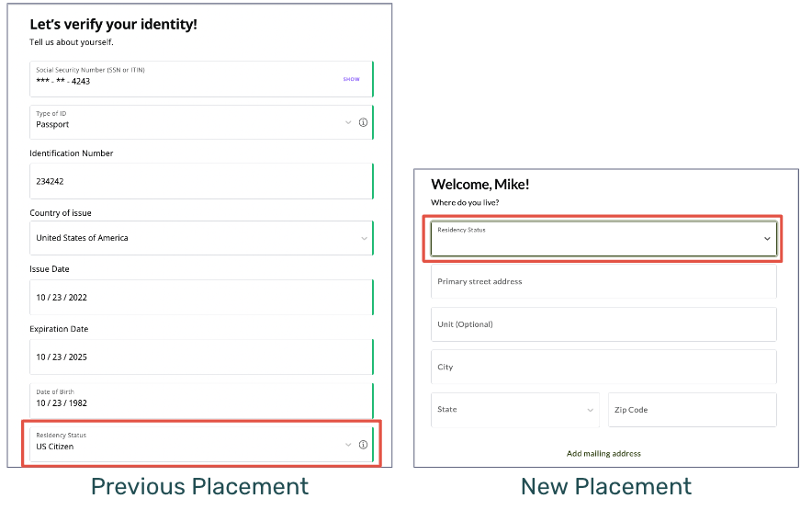Focus the Zip Code field
Image resolution: width=812 pixels, height=510 pixels.
click(692, 410)
